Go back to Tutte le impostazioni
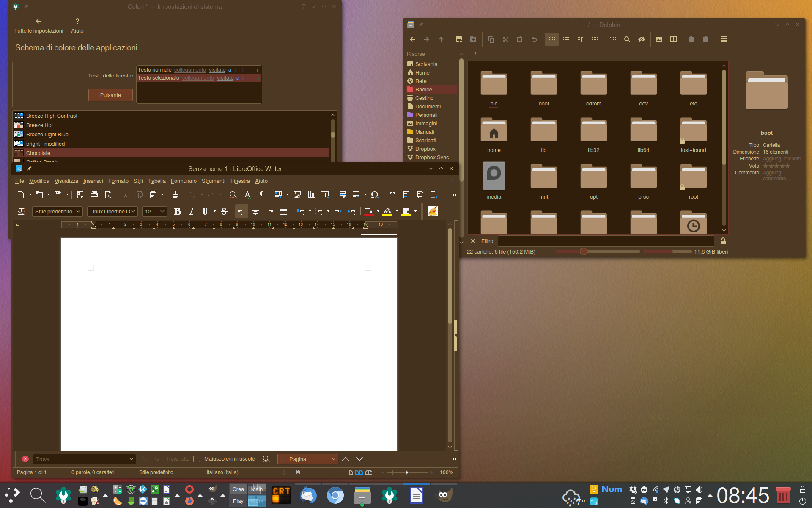Screen dimensions: 812x508 [x=38, y=25]
